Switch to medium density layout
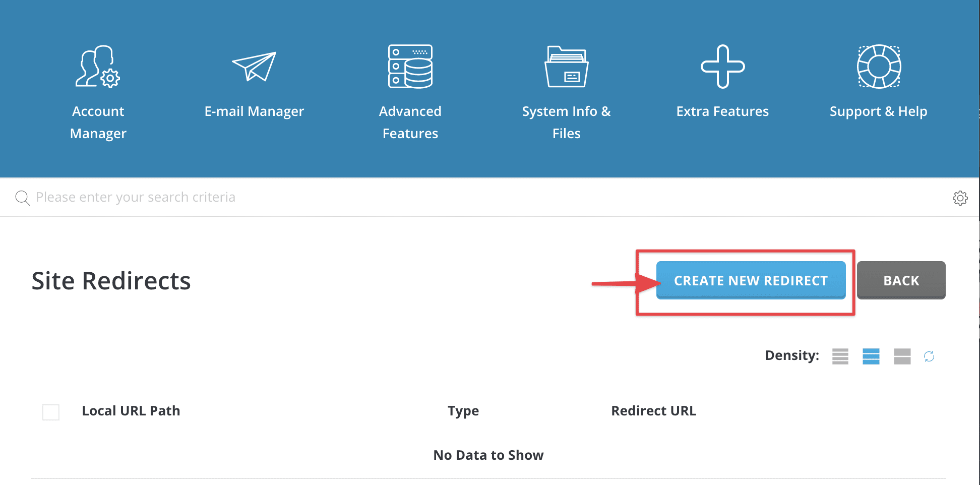 click(871, 356)
